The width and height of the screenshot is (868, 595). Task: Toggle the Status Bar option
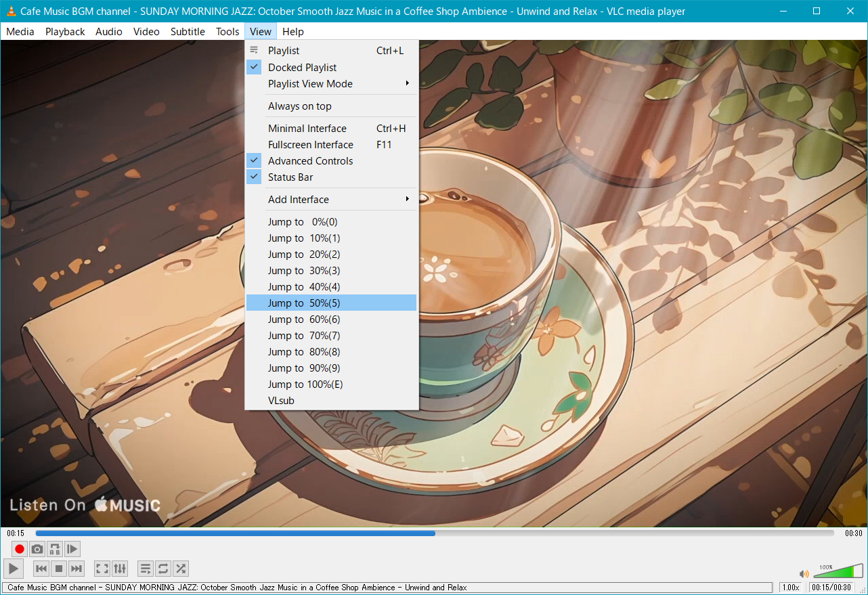pyautogui.click(x=331, y=177)
